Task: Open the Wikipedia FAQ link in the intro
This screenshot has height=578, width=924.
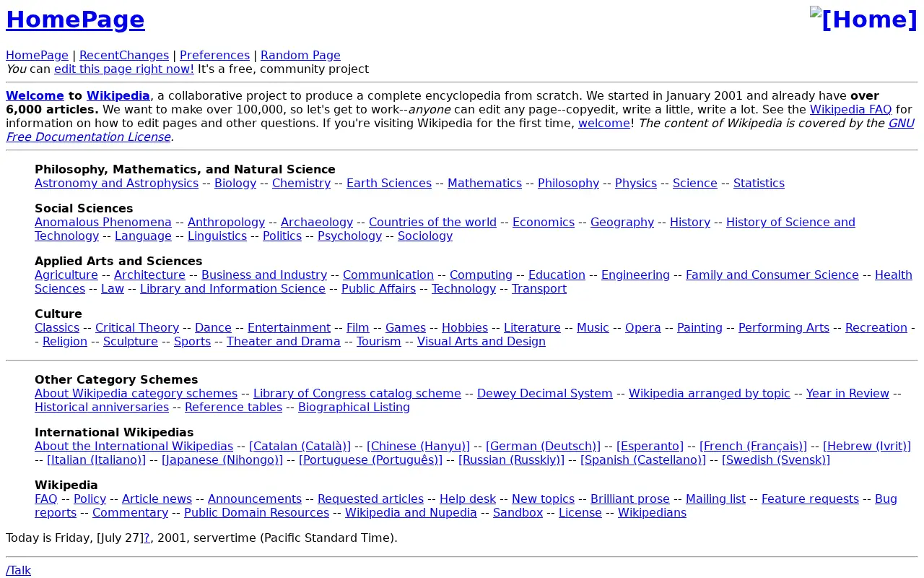Action: pos(850,110)
